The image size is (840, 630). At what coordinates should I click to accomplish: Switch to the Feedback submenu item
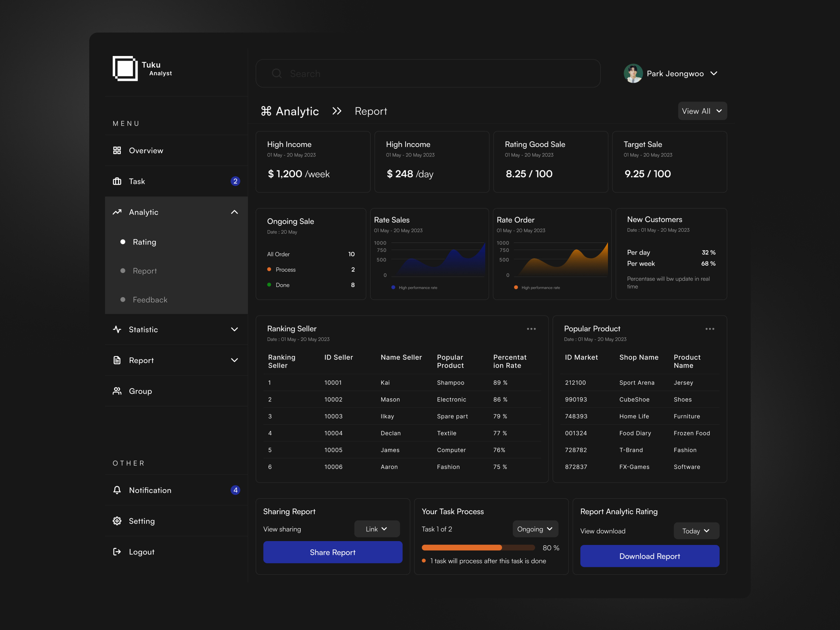point(149,300)
